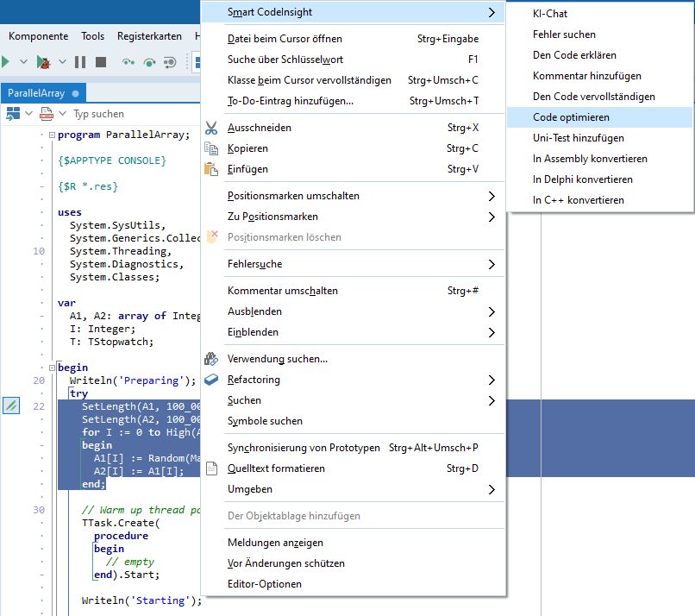
Task: Open the Tools menu
Action: 92,36
